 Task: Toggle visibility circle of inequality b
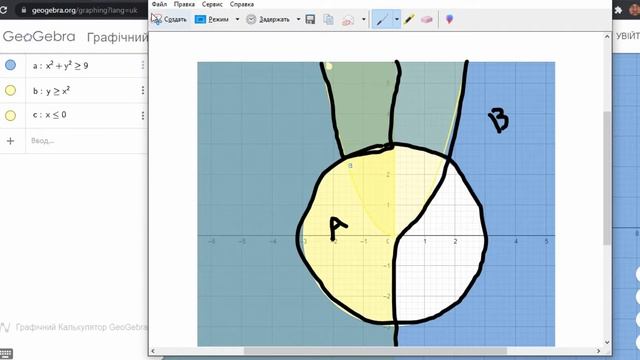[11, 90]
